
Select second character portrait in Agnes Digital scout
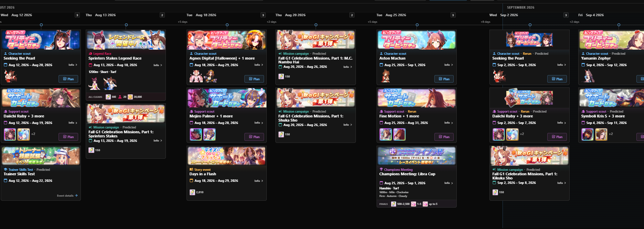210,76
